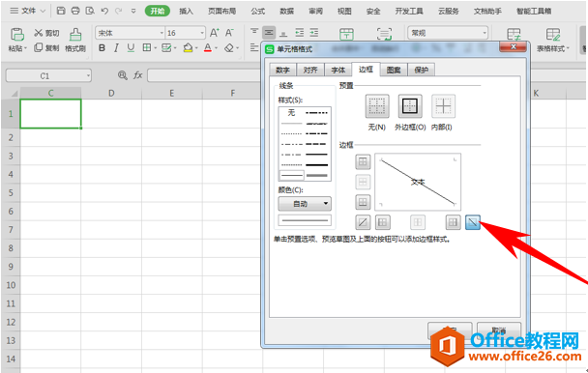The width and height of the screenshot is (588, 373).
Task: Toggle middle vertical alignment button
Action: point(269,33)
